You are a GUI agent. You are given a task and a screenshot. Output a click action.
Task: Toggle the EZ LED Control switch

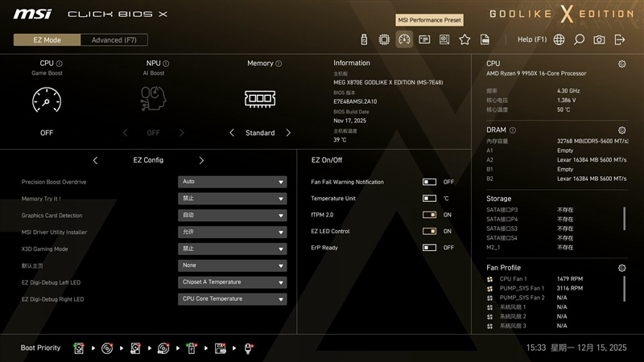coord(429,231)
